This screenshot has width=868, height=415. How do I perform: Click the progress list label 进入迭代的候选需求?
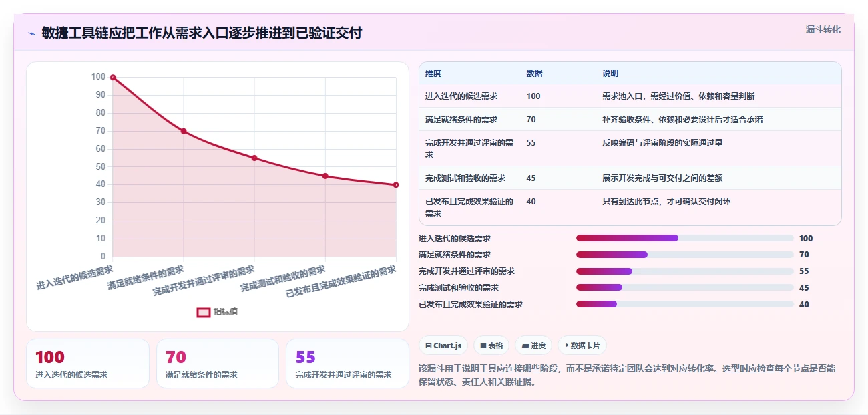pos(455,238)
